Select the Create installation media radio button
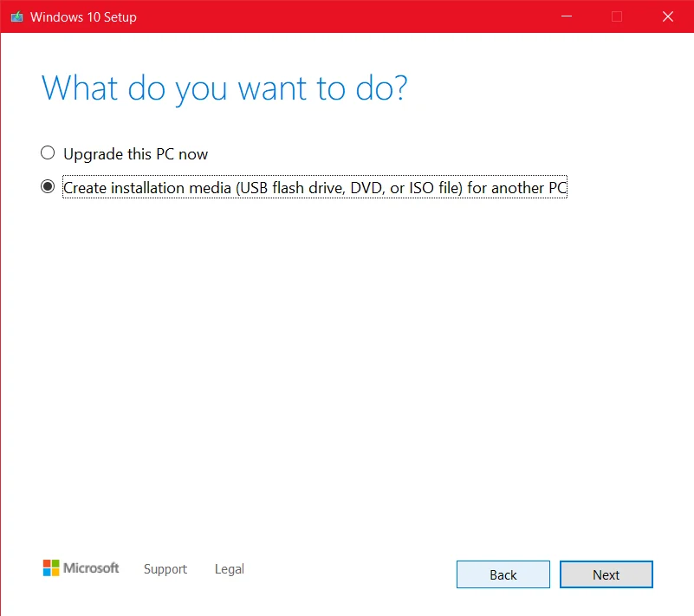The height and width of the screenshot is (616, 694). (48, 187)
